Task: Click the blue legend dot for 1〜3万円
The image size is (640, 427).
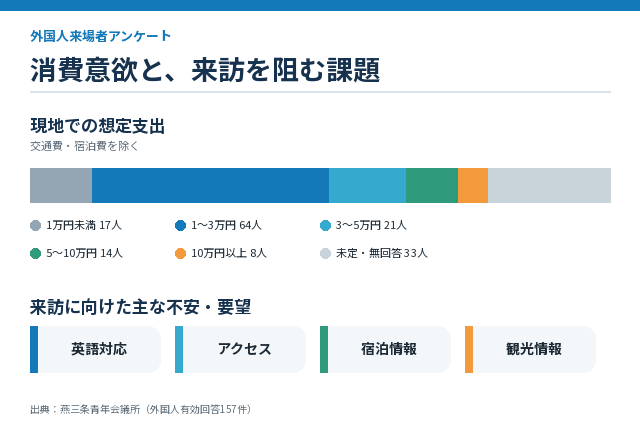Action: tap(180, 225)
